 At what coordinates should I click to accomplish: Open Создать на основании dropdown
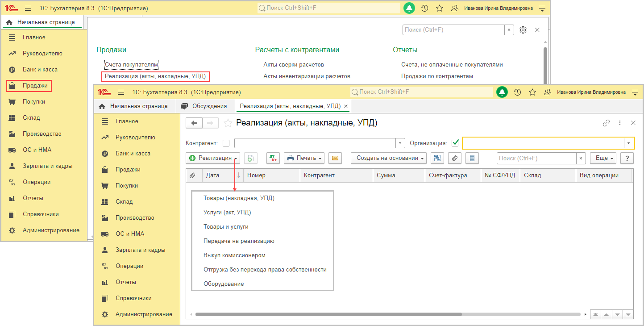tap(389, 158)
